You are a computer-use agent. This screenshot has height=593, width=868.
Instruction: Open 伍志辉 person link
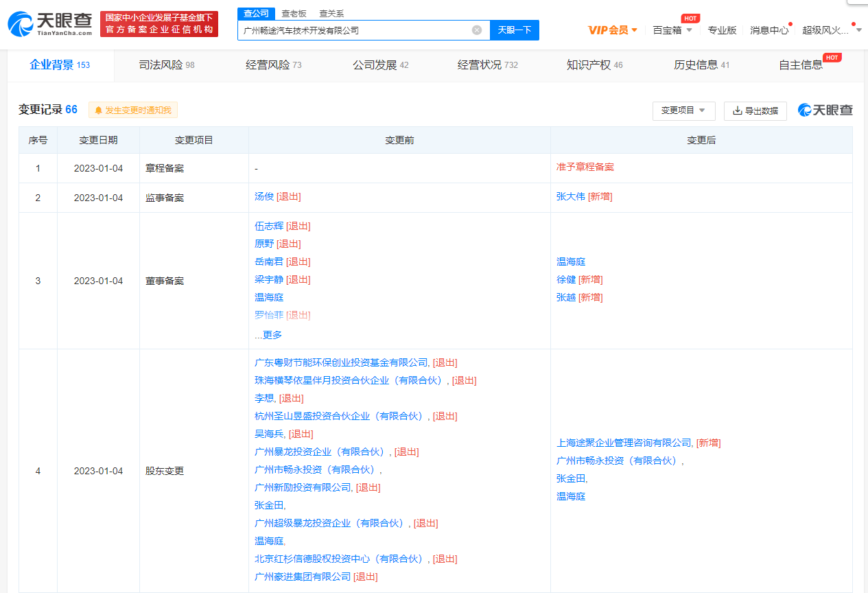click(269, 226)
